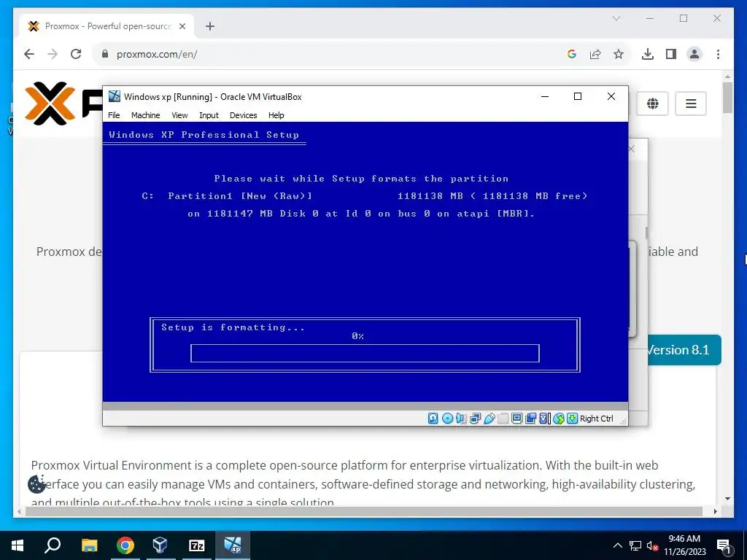
Task: Open VirtualBox Manager from taskbar
Action: pyautogui.click(x=160, y=545)
